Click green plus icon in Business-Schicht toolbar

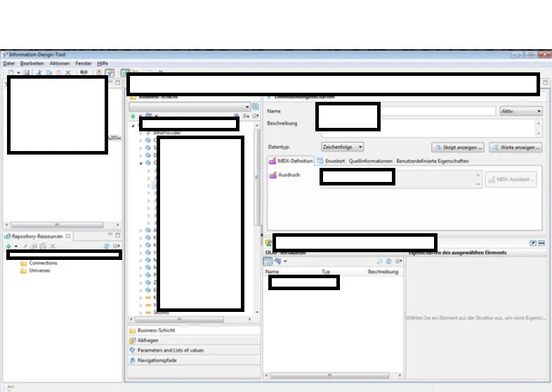tap(133, 116)
